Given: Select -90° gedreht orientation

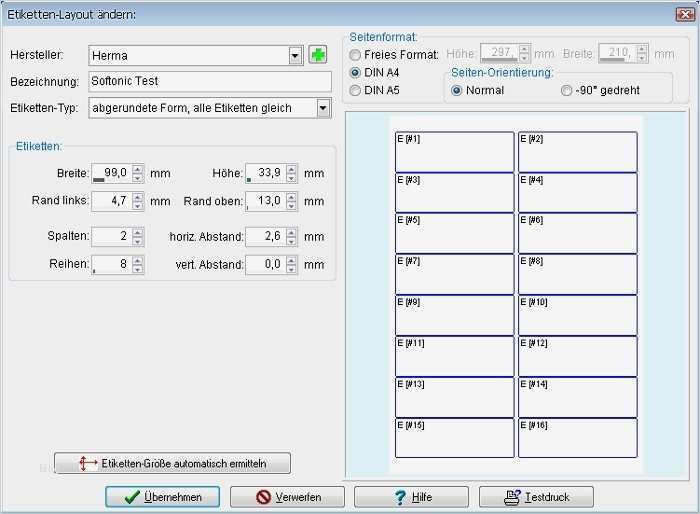Looking at the screenshot, I should [x=566, y=90].
